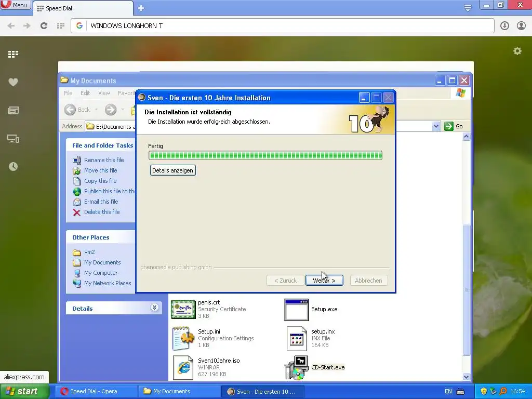Click the installation progress bar

pyautogui.click(x=265, y=155)
